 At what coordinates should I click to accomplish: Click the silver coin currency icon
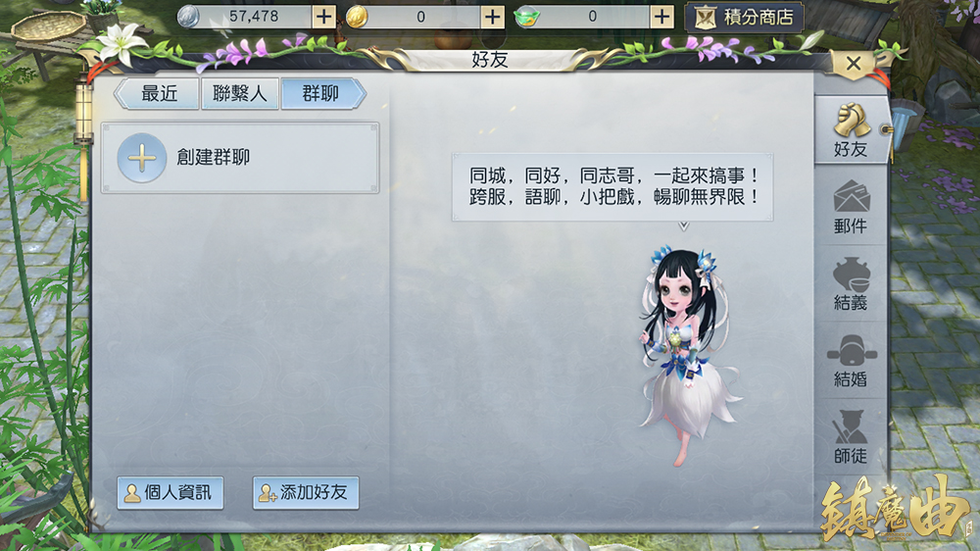188,17
